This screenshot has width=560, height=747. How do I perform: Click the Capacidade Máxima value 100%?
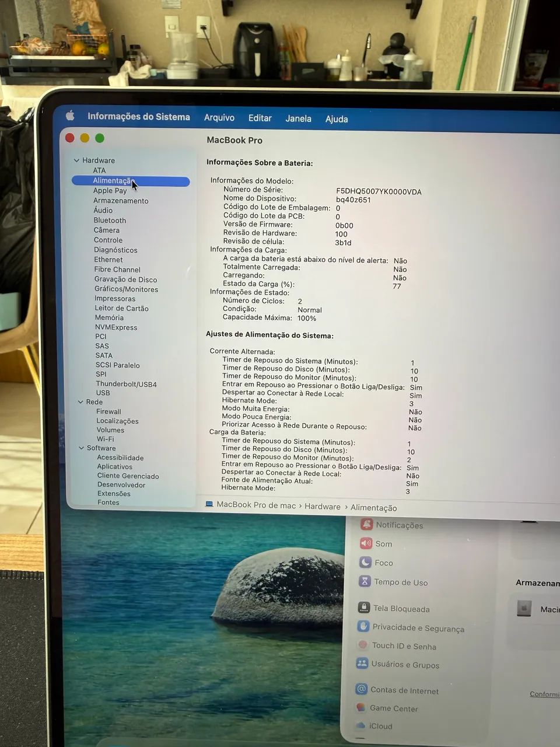pyautogui.click(x=307, y=318)
